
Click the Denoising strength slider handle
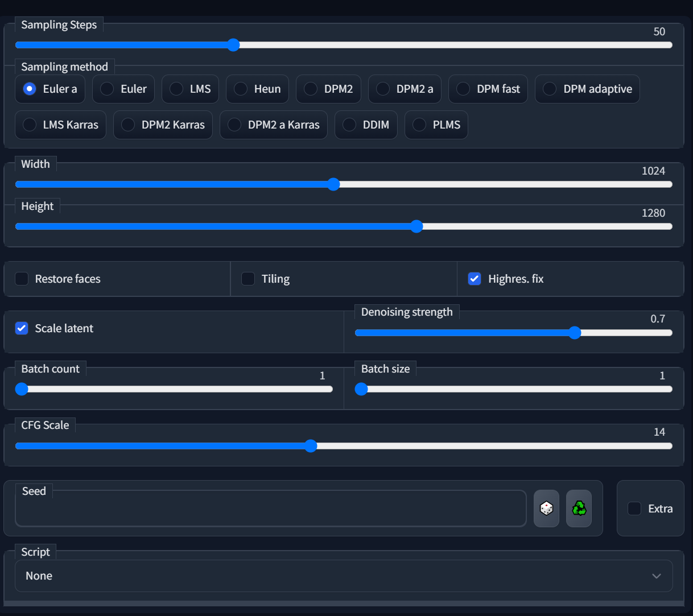click(575, 333)
